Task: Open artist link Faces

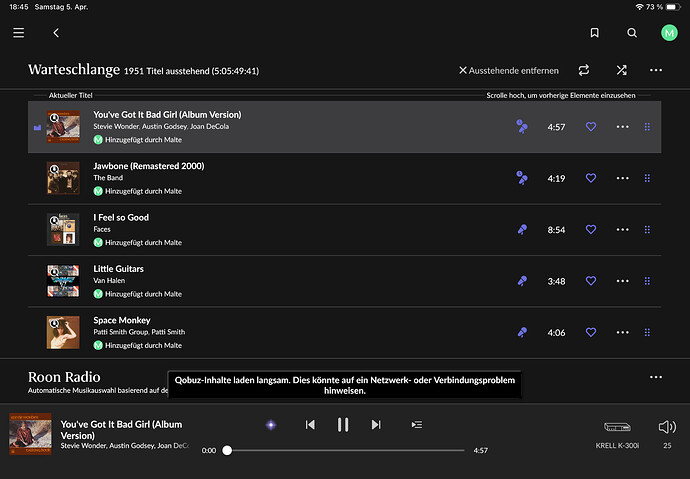Action: pos(102,229)
